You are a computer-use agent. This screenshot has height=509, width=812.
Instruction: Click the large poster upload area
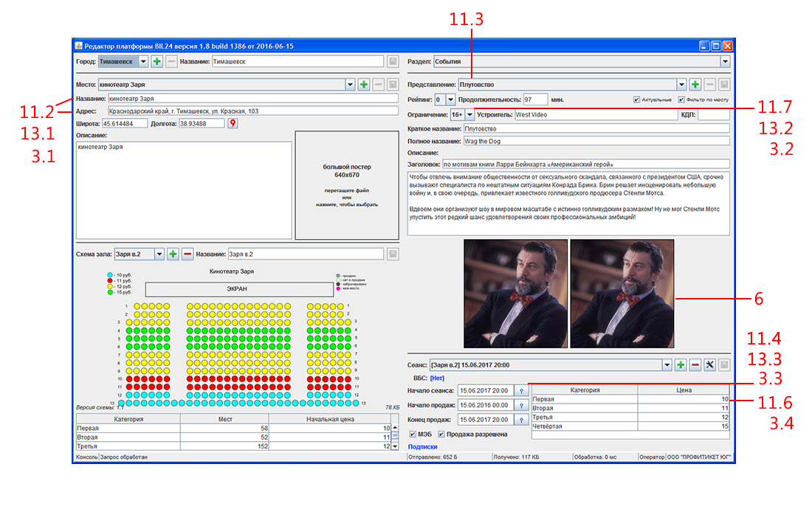coord(347,185)
